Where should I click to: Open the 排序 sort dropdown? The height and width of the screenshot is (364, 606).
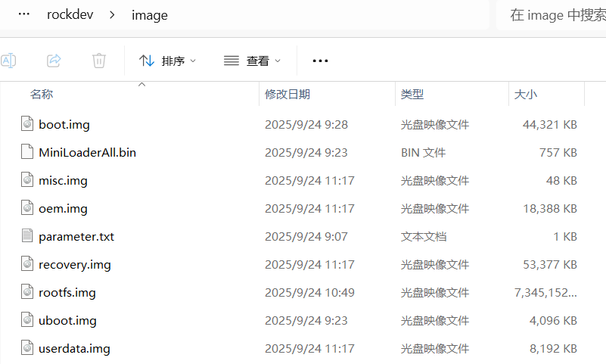click(168, 61)
